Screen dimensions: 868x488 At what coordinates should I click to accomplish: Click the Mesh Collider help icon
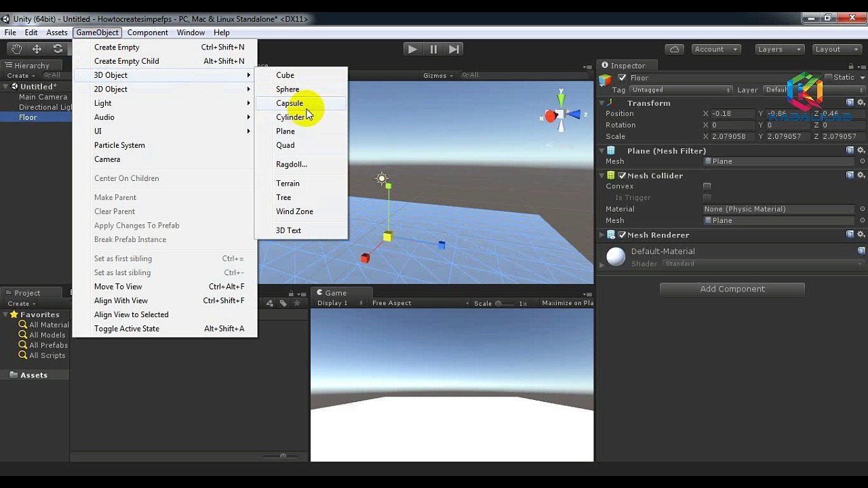(x=850, y=176)
